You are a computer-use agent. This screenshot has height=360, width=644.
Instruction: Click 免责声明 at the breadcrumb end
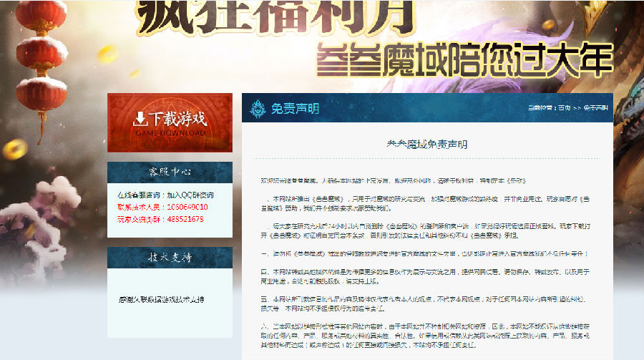[x=595, y=107]
